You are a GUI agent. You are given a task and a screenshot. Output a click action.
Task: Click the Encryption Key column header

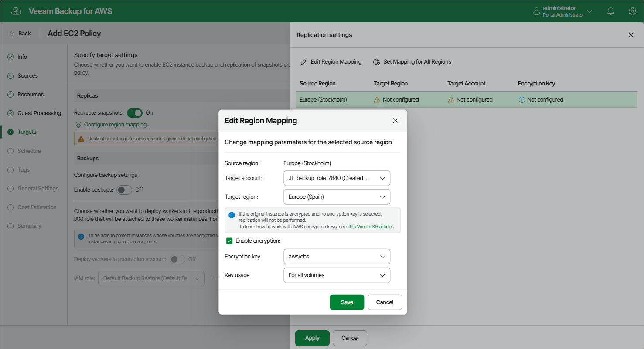pyautogui.click(x=536, y=84)
